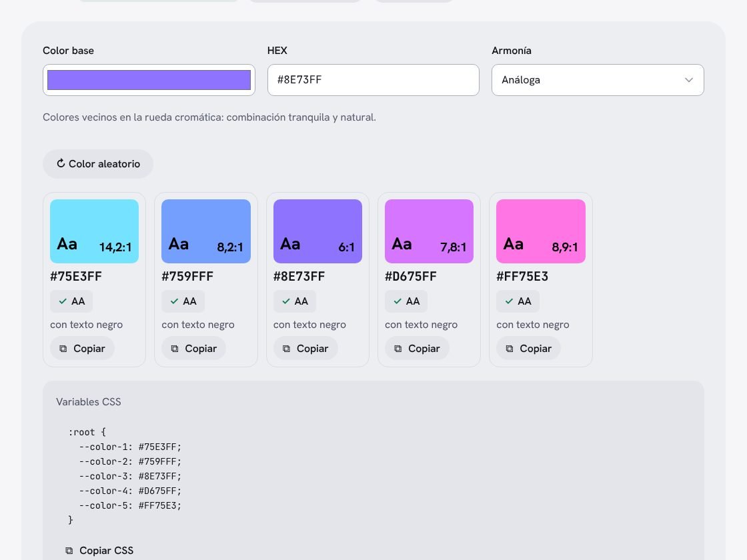Click the --color-5: #FF75E3 line
Screen dimensions: 747x560
pos(130,506)
